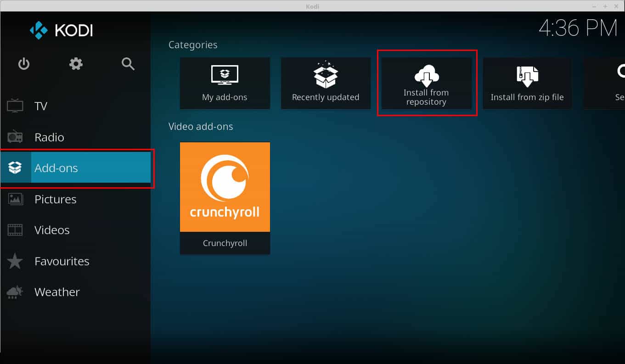The height and width of the screenshot is (364, 625).
Task: Click the Weather cloud icon
Action: tap(15, 292)
